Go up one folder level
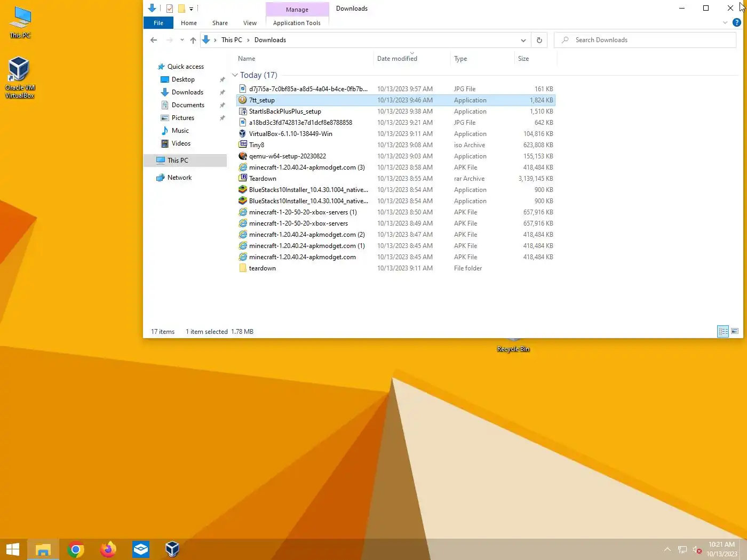Image resolution: width=747 pixels, height=560 pixels. pyautogui.click(x=193, y=40)
